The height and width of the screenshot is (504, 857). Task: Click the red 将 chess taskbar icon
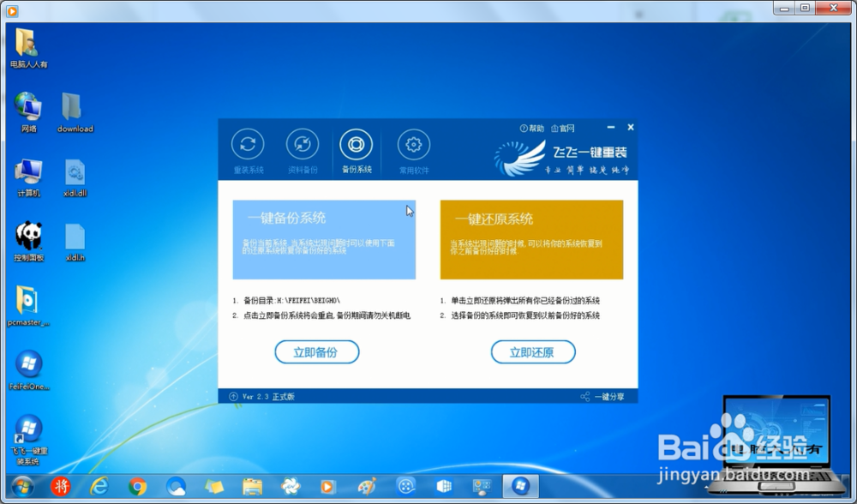pos(61,486)
